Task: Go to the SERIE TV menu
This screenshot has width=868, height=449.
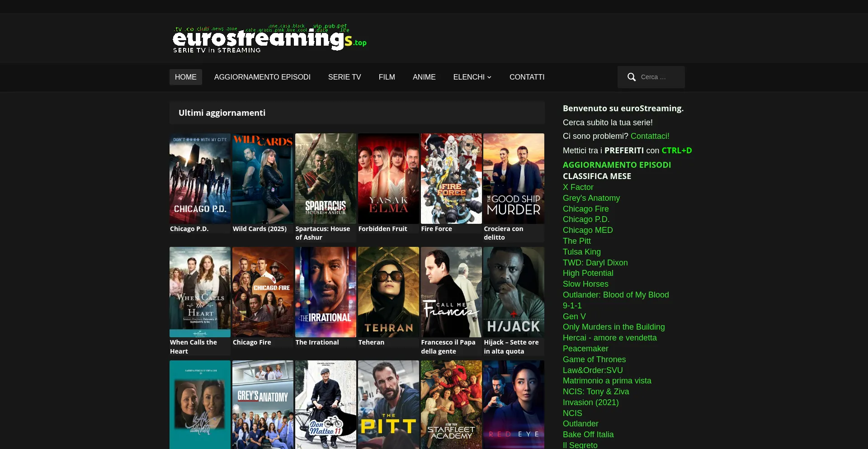Action: [x=344, y=77]
